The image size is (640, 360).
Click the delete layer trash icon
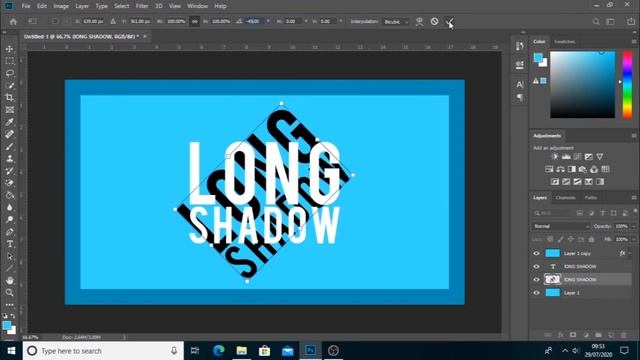(623, 335)
